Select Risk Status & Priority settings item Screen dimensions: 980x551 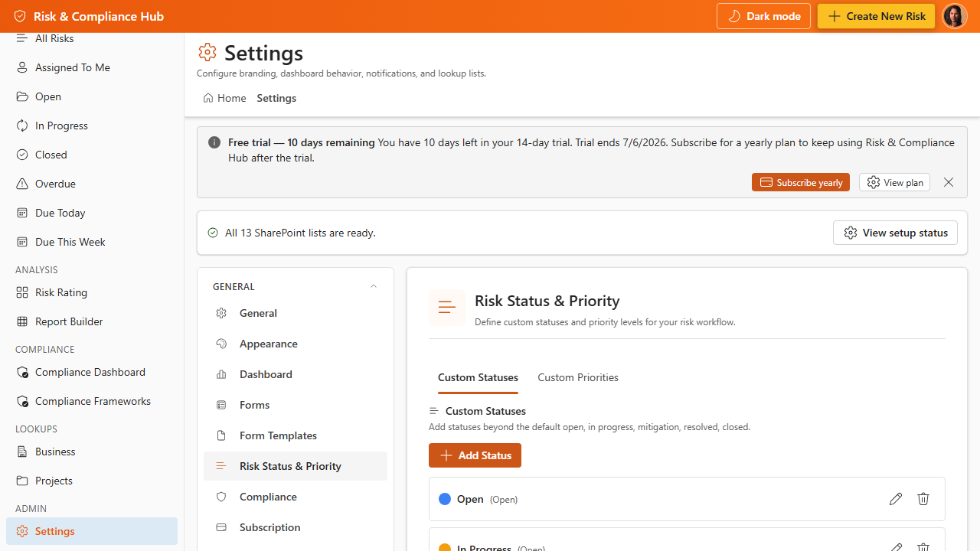296,466
